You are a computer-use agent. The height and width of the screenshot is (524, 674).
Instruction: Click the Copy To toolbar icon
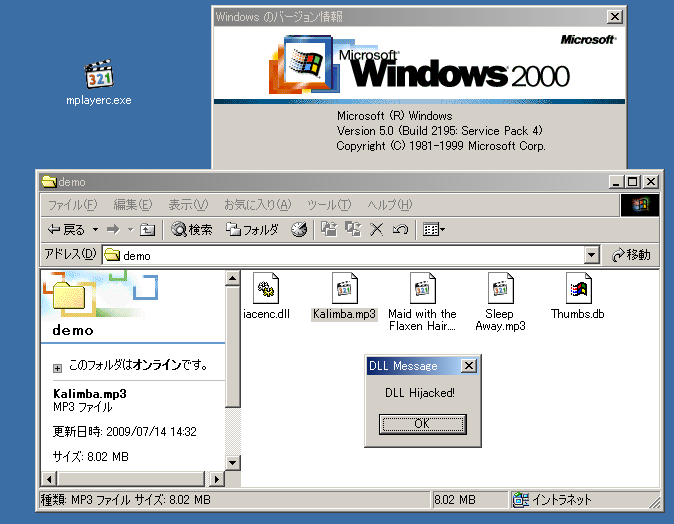point(353,230)
